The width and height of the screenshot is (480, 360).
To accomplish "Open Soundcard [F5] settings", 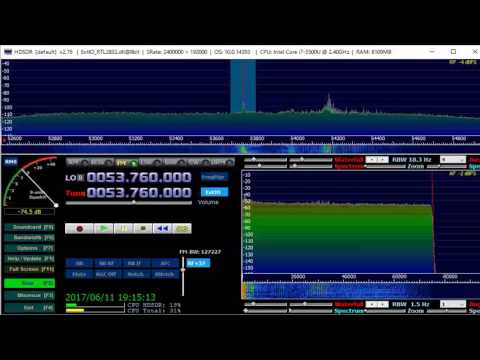I will click(x=30, y=227).
